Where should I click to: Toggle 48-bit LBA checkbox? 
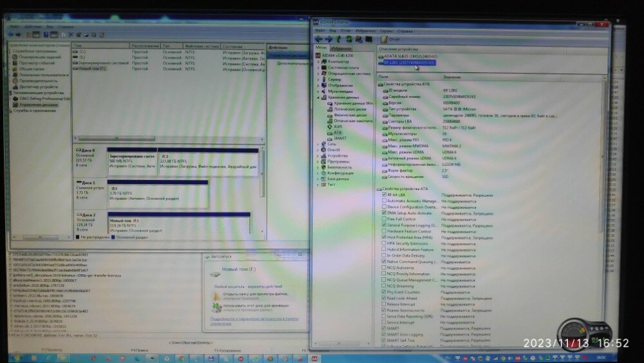[x=384, y=195]
